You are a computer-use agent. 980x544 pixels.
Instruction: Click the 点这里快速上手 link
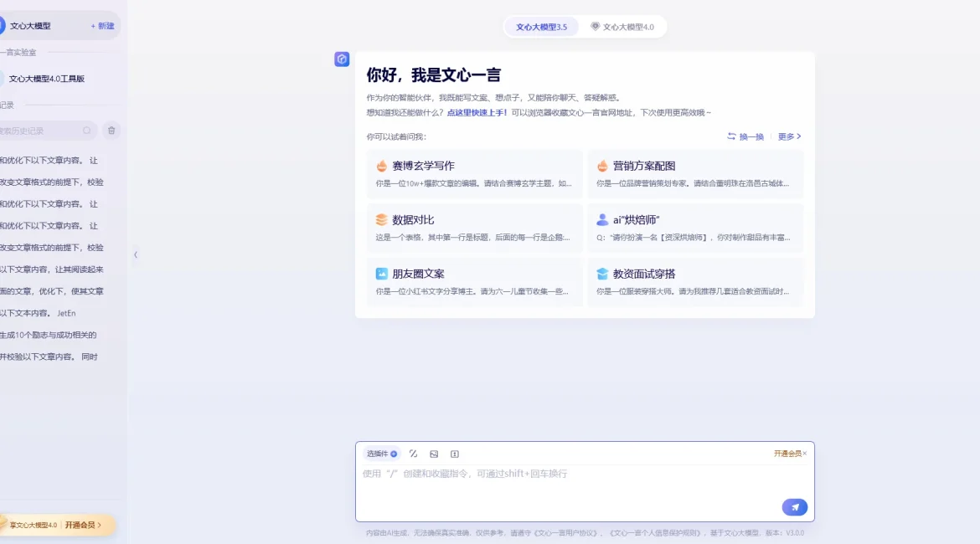tap(477, 112)
